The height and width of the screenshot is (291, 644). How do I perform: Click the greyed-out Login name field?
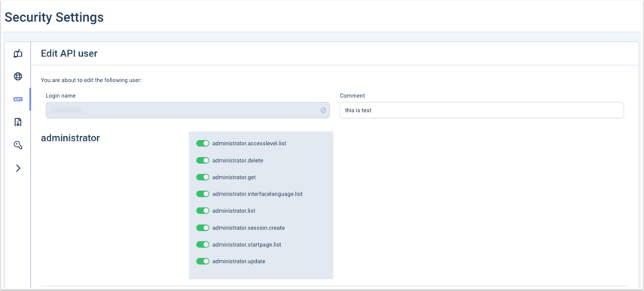tap(188, 111)
